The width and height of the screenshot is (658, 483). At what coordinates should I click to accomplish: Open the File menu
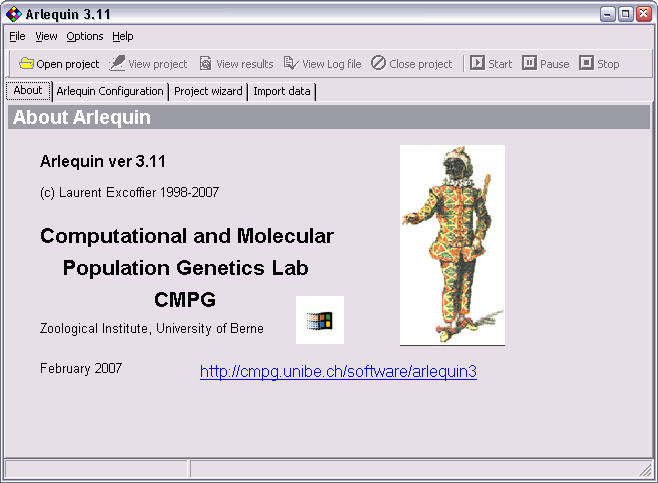[x=17, y=37]
